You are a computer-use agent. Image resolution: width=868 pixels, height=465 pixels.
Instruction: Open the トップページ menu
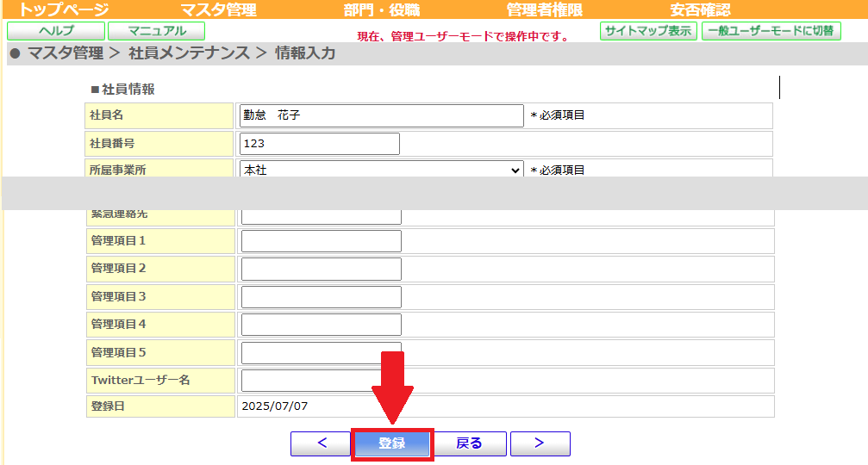[64, 10]
